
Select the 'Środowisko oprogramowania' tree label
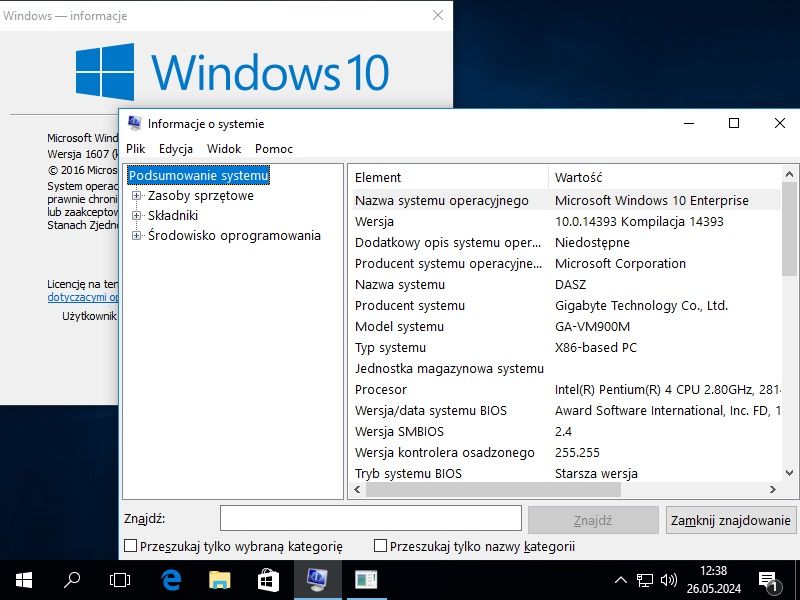click(x=234, y=235)
